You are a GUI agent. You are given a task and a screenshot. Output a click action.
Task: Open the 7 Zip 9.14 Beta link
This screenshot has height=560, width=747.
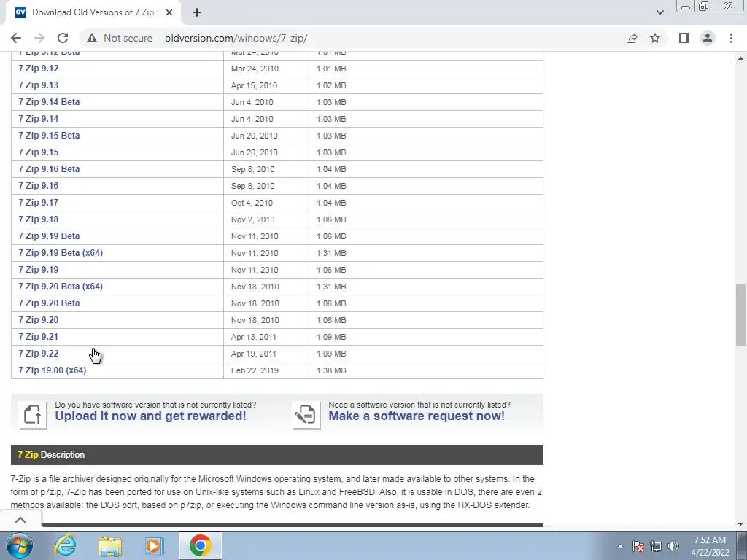point(49,102)
